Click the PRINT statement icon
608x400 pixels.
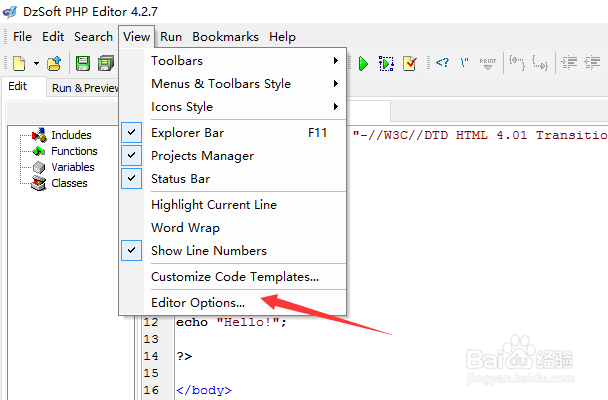[488, 63]
